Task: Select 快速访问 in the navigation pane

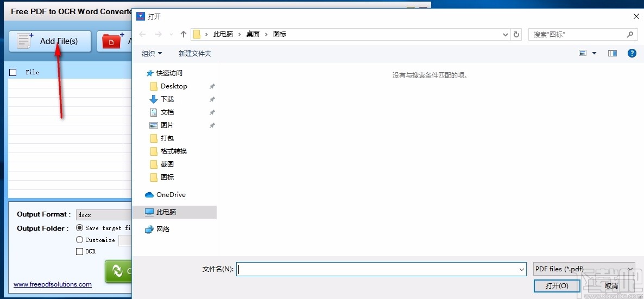Action: tap(169, 73)
